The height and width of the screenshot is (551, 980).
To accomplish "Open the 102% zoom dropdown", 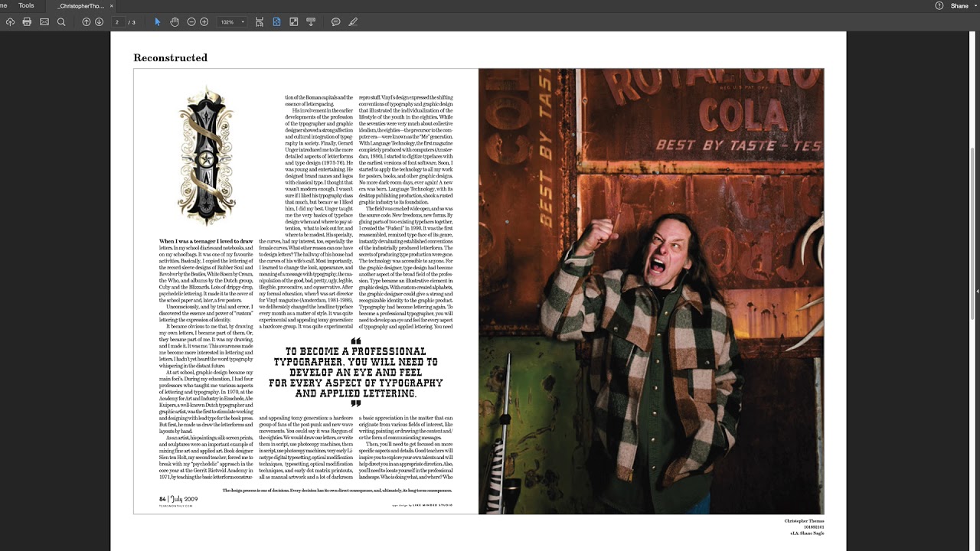I will click(x=232, y=22).
